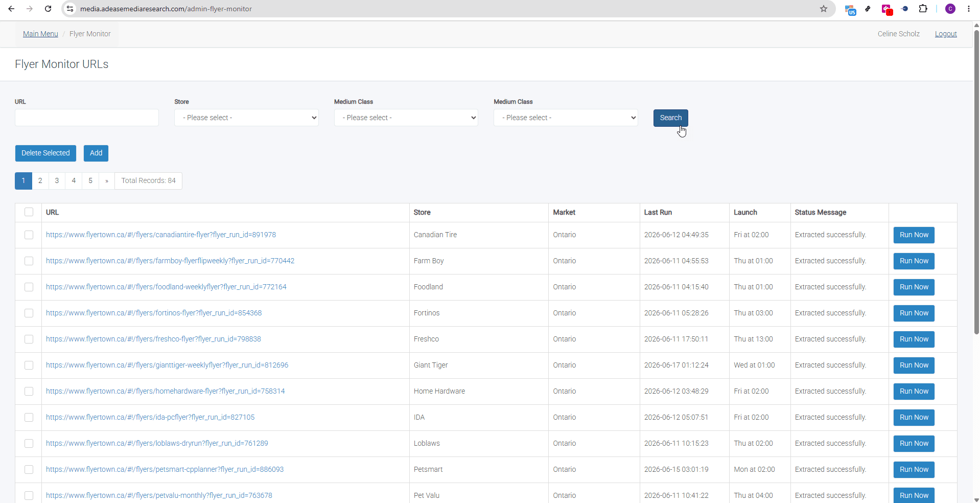Screen dimensions: 980x503
Task: Open the pink extension with red alert badge
Action: point(886,9)
